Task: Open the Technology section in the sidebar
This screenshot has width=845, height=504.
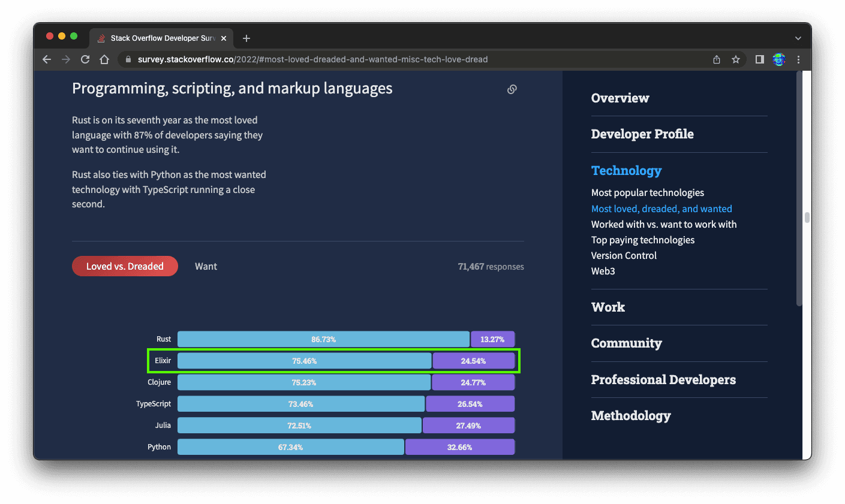Action: pyautogui.click(x=626, y=171)
